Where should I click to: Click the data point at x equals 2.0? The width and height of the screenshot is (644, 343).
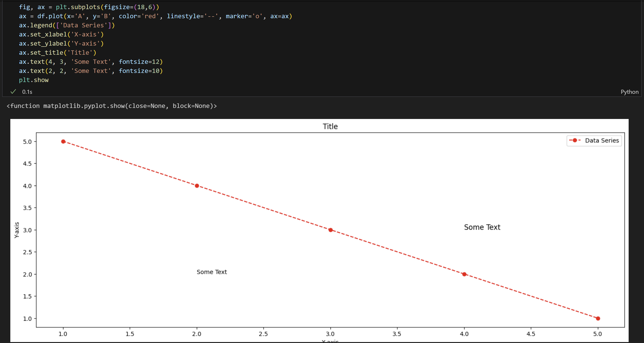pos(197,186)
